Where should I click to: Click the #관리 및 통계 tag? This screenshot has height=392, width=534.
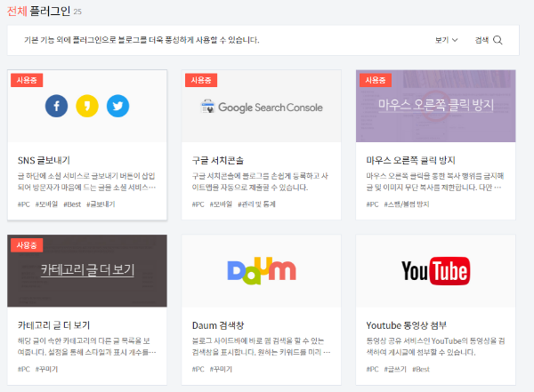[x=257, y=204]
